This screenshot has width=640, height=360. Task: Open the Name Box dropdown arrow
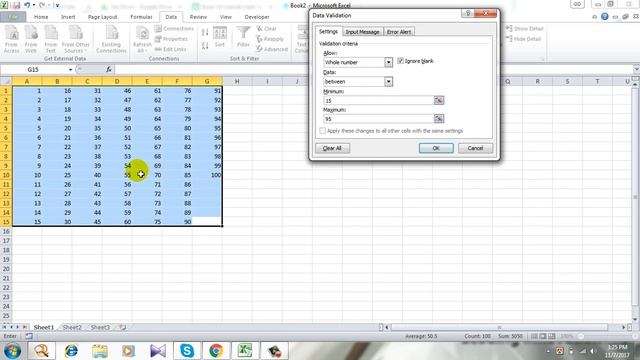click(x=70, y=70)
